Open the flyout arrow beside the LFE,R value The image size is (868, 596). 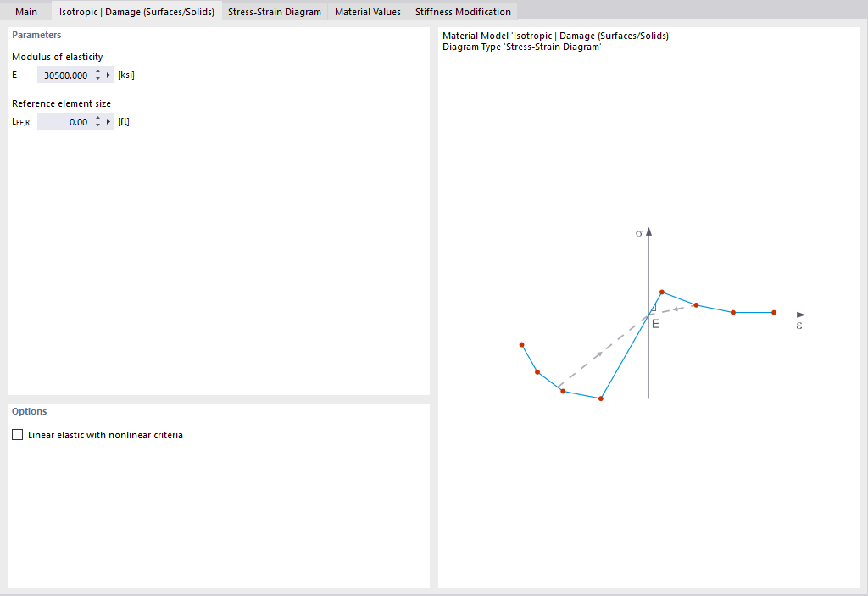click(x=108, y=122)
